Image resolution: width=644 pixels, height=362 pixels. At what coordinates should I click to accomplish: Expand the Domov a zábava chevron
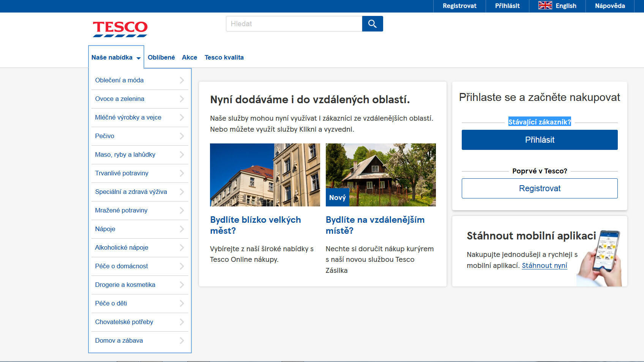182,341
